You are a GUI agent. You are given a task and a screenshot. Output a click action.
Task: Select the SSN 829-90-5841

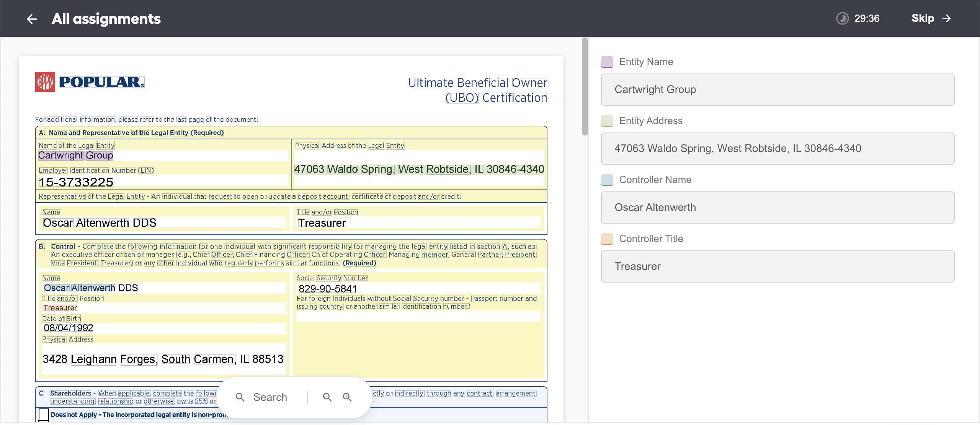(x=327, y=289)
